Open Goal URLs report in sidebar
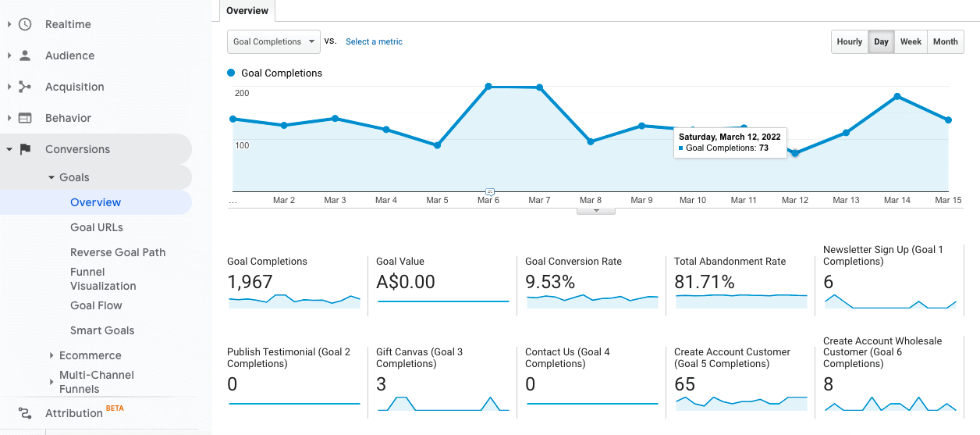The width and height of the screenshot is (980, 435). click(97, 227)
